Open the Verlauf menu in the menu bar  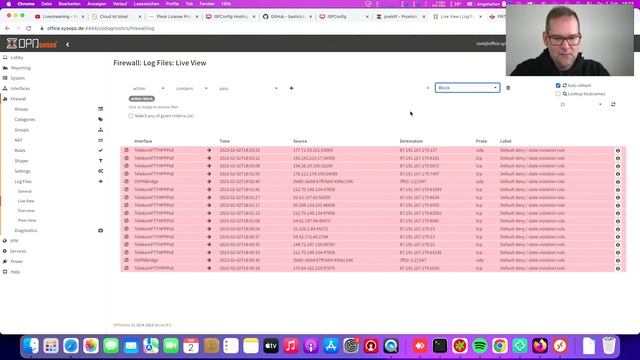coord(120,4)
